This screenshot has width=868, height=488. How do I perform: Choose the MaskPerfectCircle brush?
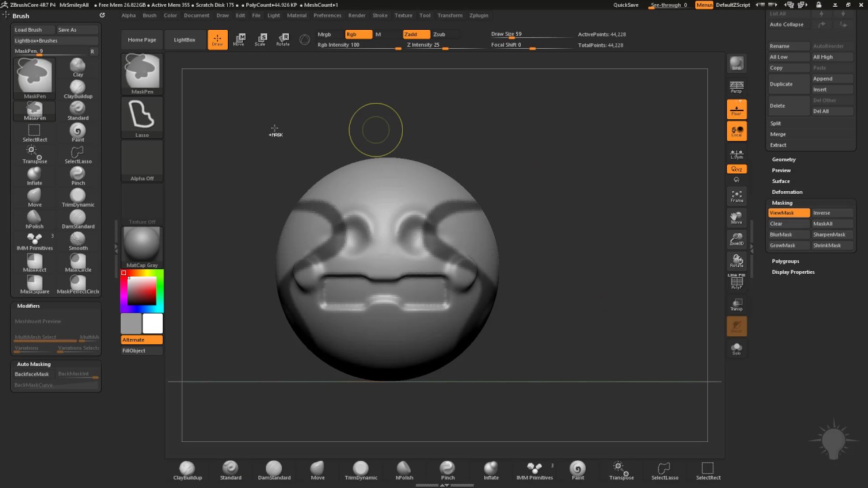pyautogui.click(x=78, y=284)
